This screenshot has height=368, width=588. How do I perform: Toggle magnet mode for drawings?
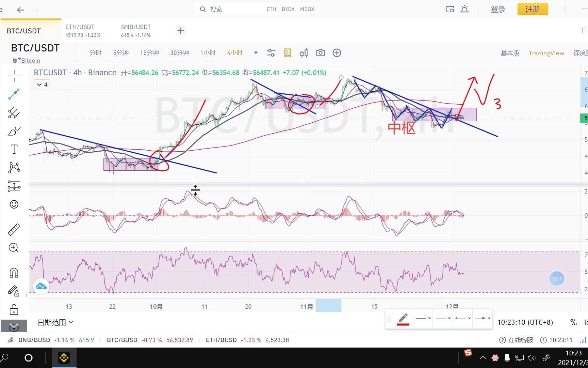14,273
